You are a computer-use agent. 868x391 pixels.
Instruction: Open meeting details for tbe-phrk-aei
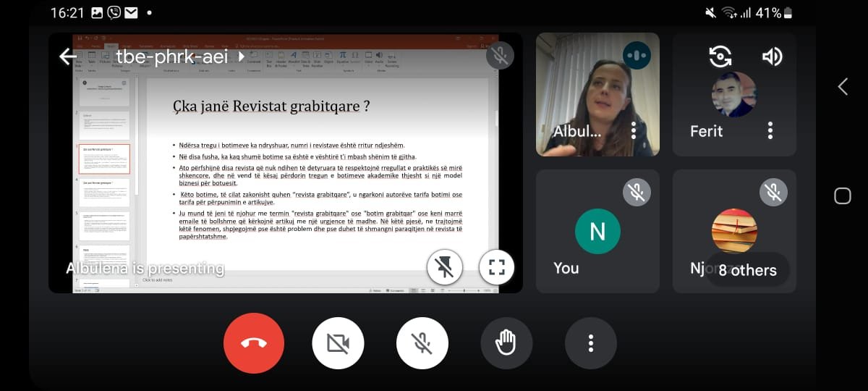point(179,56)
